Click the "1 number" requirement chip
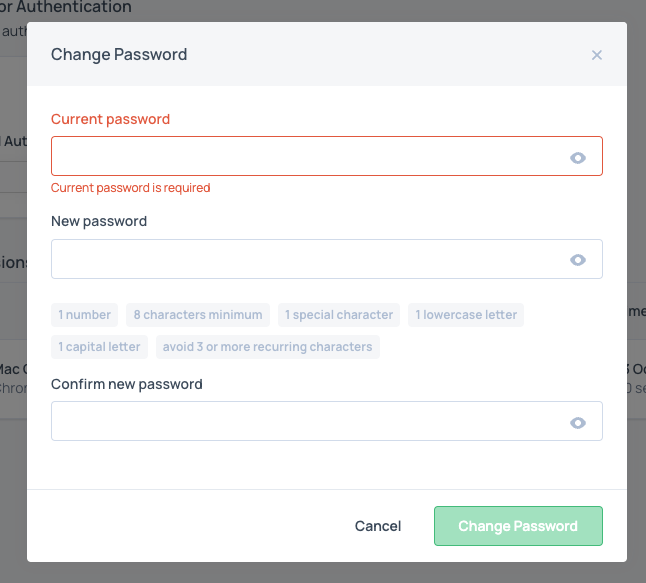 (x=85, y=315)
